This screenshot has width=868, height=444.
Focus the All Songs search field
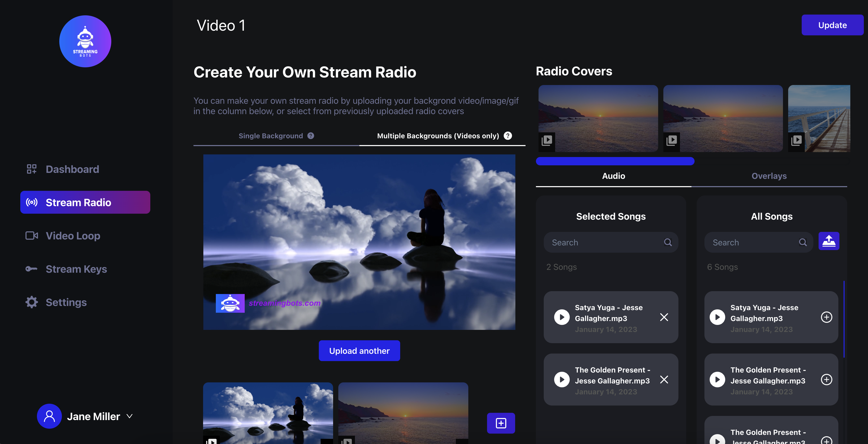tap(759, 242)
